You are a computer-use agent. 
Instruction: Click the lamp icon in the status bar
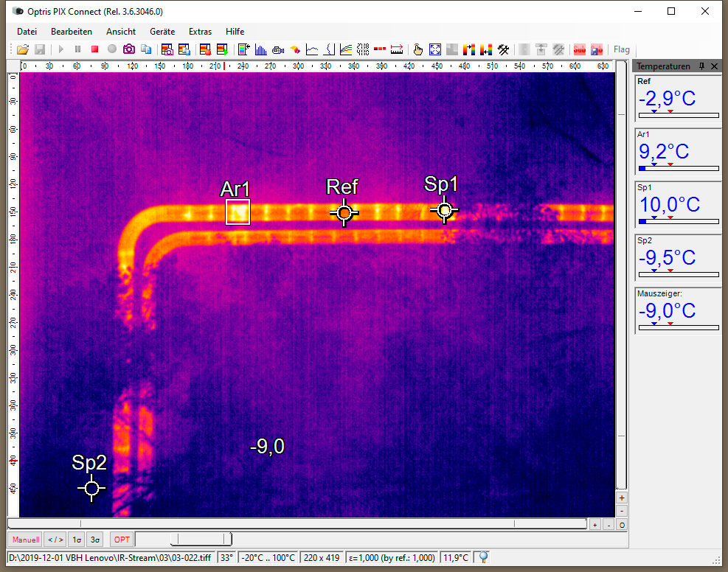(482, 558)
